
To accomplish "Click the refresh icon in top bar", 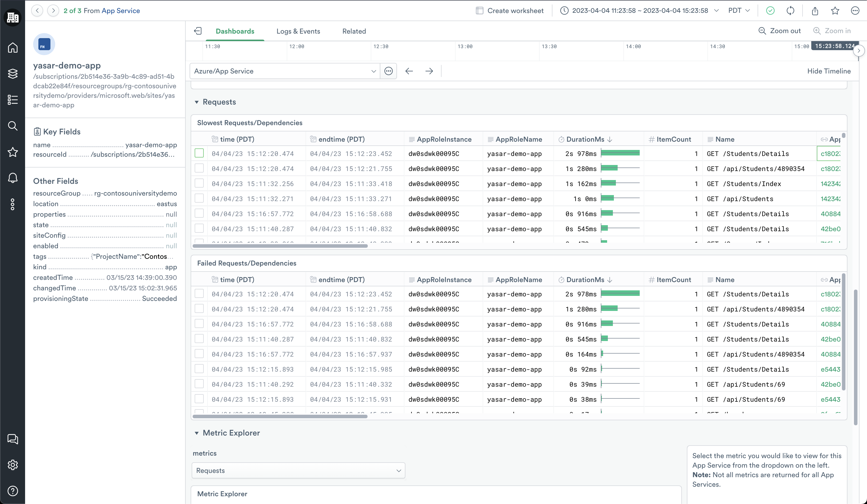I will coord(790,11).
